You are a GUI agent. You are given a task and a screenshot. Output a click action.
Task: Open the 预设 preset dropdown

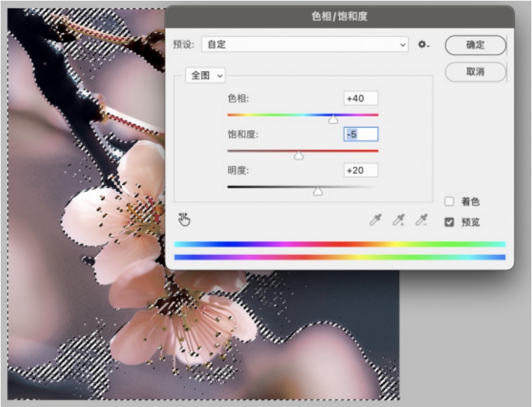305,45
